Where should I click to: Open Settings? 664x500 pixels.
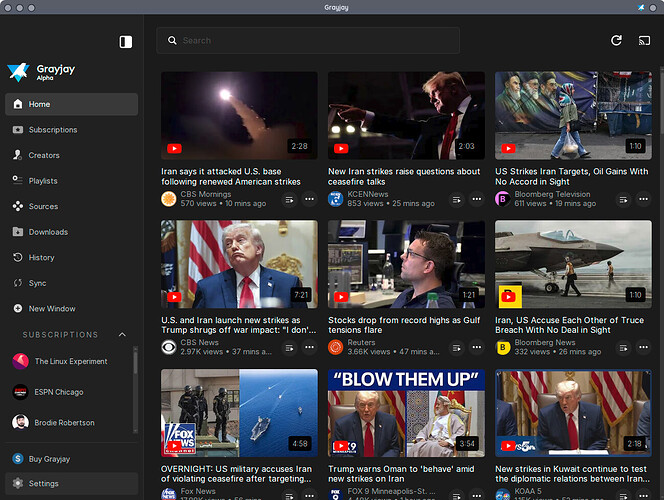point(72,483)
